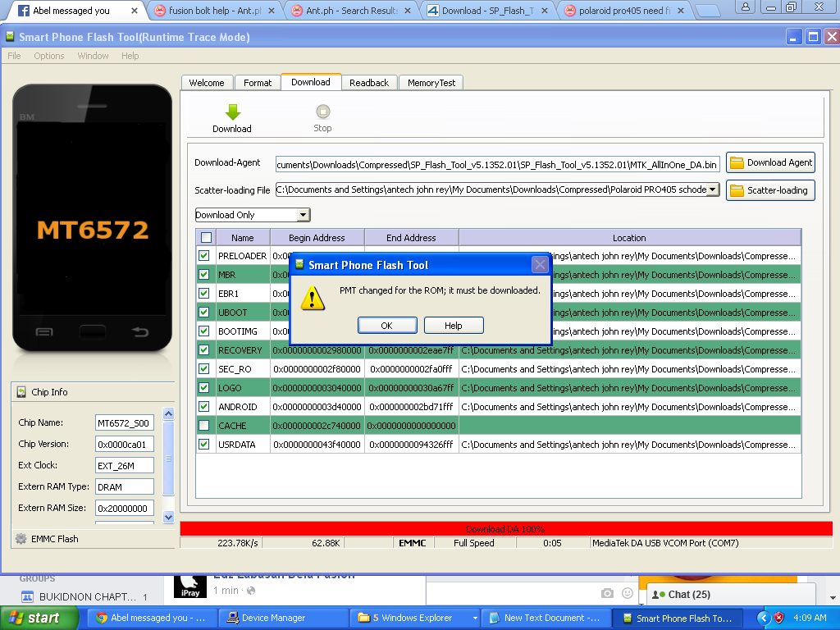Click the Chip Version field
This screenshot has width=840, height=630.
pyautogui.click(x=125, y=444)
